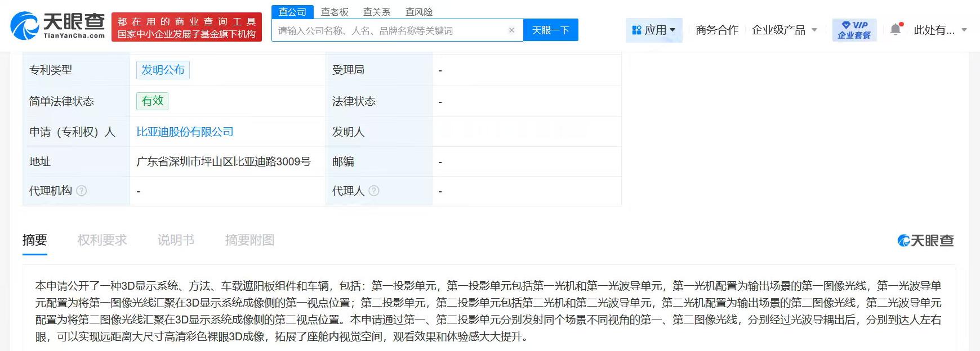This screenshot has width=980, height=351.
Task: Select the 摘要 tab
Action: point(35,240)
